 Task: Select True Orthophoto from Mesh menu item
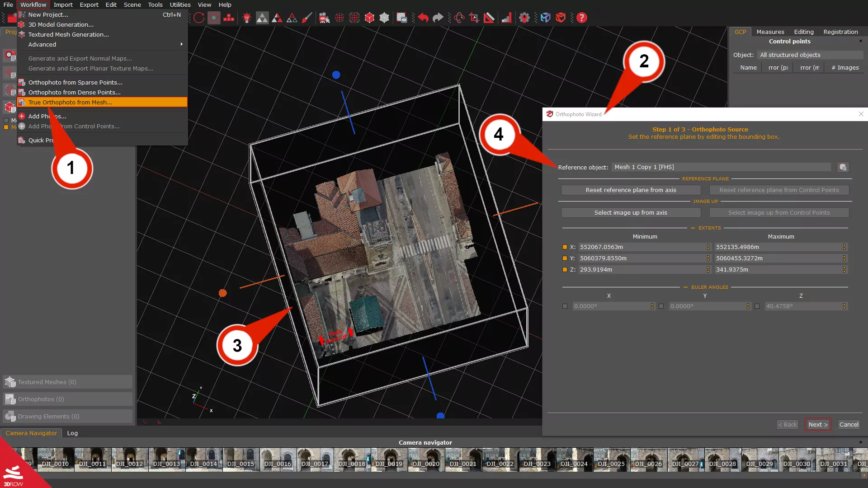103,102
